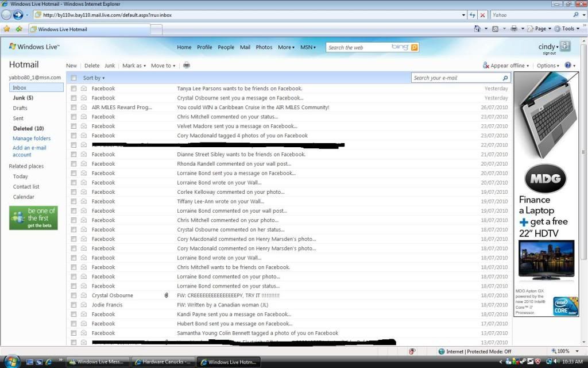588x368 pixels.
Task: Click the volume speaker tray icon
Action: 556,362
